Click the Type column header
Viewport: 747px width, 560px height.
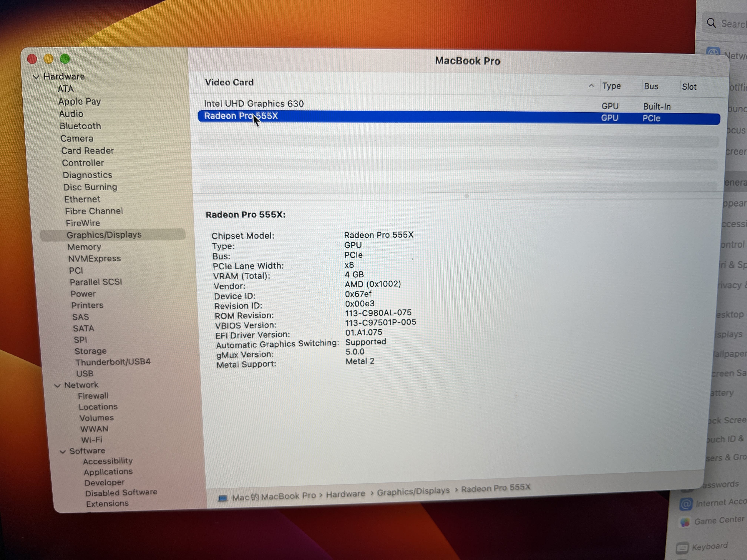pos(612,86)
